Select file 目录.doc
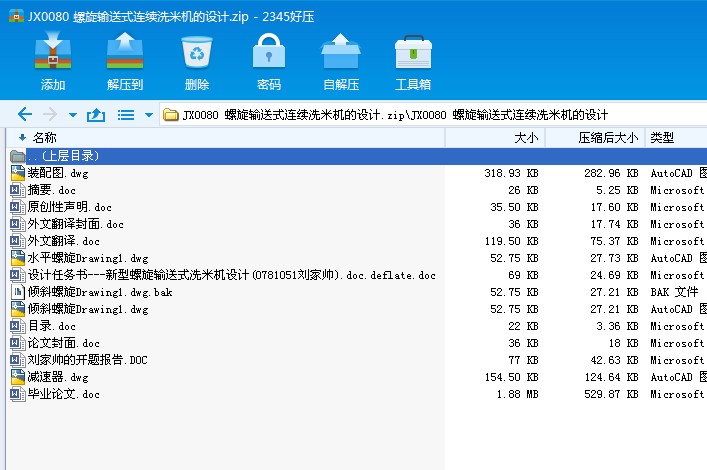Viewport: 707px width, 470px height. pos(51,326)
